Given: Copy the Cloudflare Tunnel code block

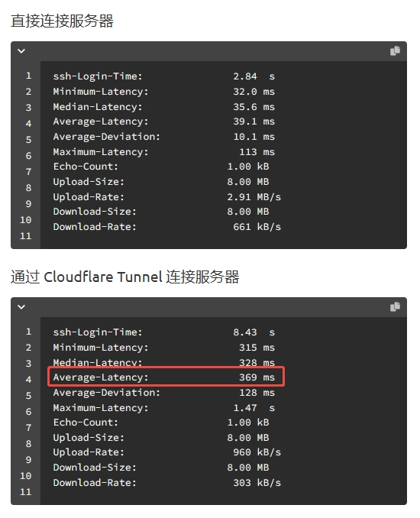Looking at the screenshot, I should pos(395,307).
